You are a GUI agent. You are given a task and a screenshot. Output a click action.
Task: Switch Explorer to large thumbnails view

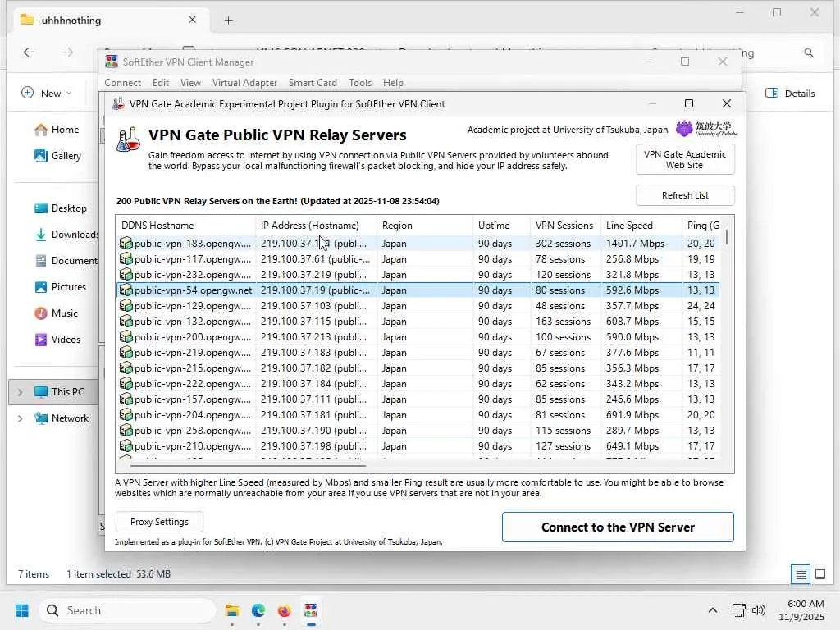coord(820,575)
